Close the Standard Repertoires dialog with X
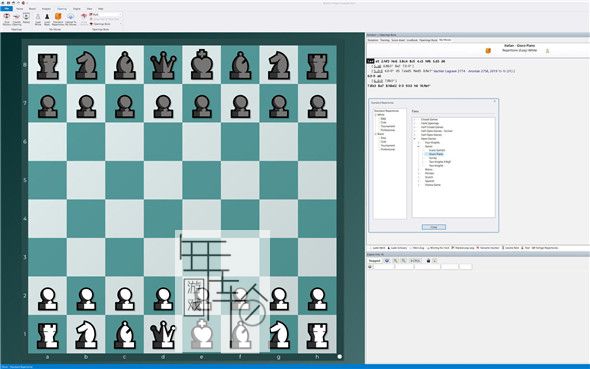The width and height of the screenshot is (590, 369). point(494,101)
